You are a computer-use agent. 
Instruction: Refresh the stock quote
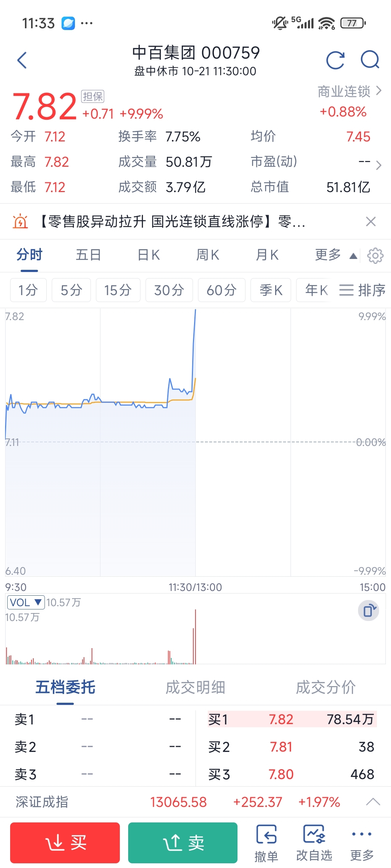pyautogui.click(x=335, y=60)
